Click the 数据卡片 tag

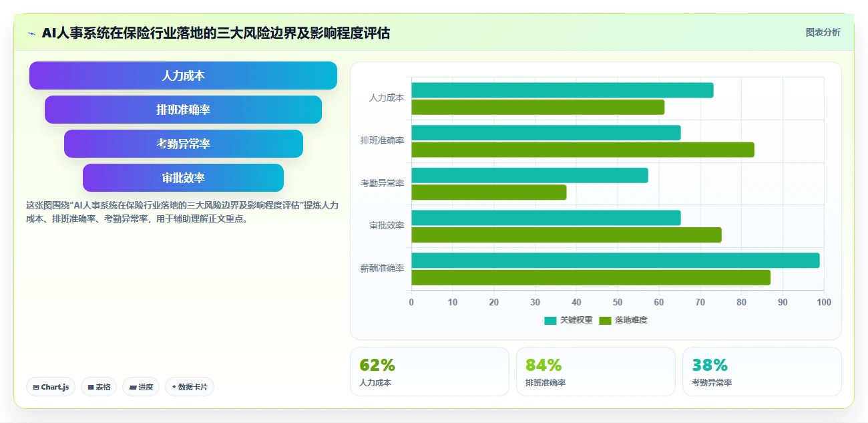pos(190,387)
